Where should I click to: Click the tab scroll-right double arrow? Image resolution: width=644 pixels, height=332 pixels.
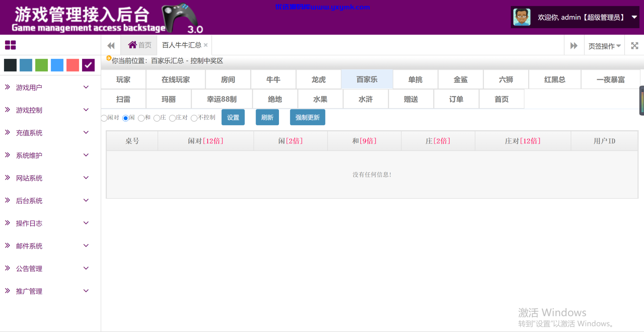click(x=574, y=46)
